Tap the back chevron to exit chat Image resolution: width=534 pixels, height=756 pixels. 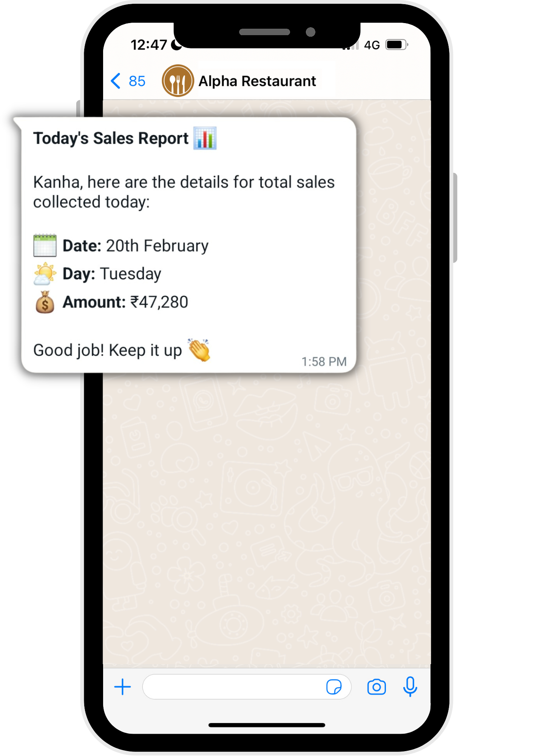(x=116, y=81)
